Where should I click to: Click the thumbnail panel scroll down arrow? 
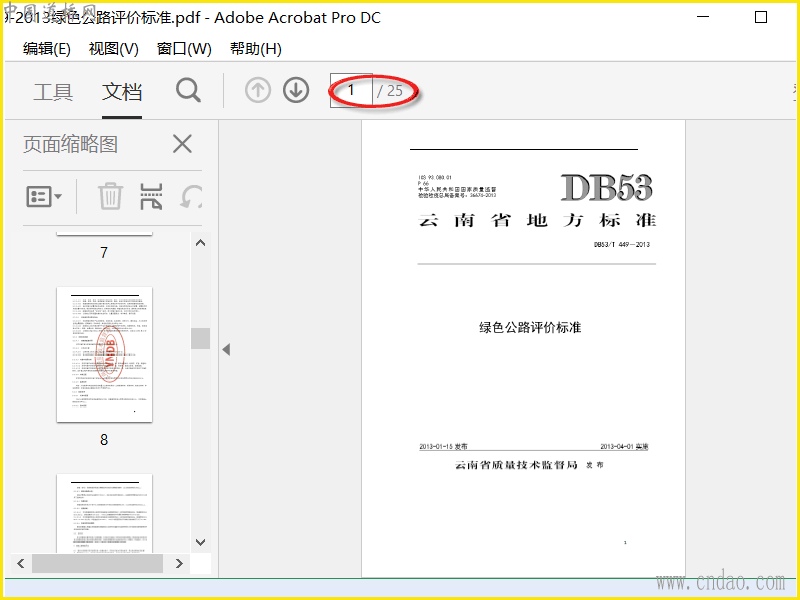(201, 542)
